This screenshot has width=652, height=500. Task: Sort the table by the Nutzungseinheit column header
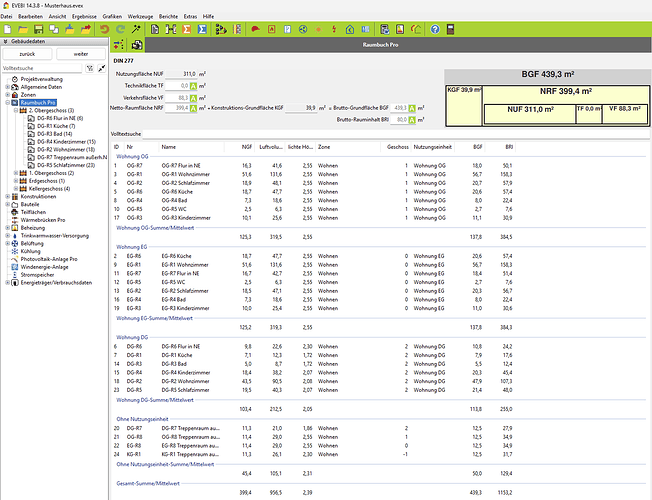[x=433, y=147]
